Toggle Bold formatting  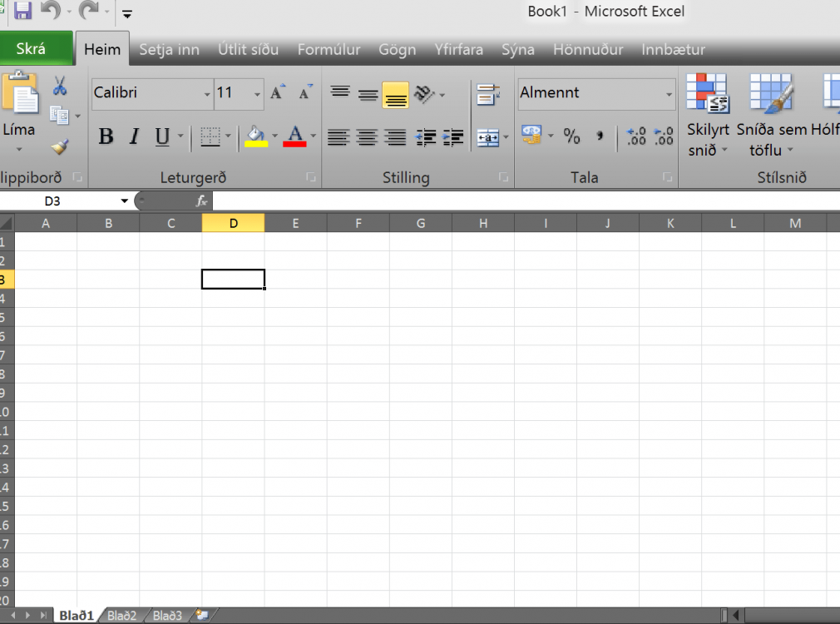point(106,136)
